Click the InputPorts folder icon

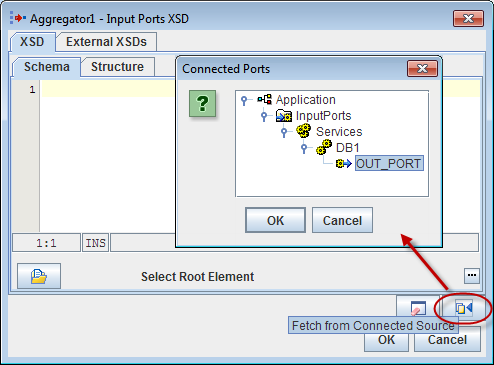coord(284,116)
